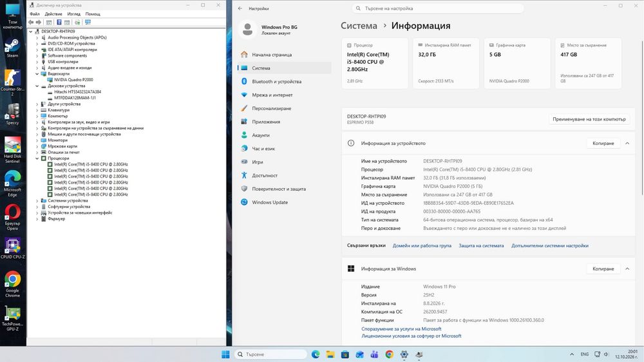
Task: Click the Back arrow in Device Manager toolbar
Action: pyautogui.click(x=31, y=22)
